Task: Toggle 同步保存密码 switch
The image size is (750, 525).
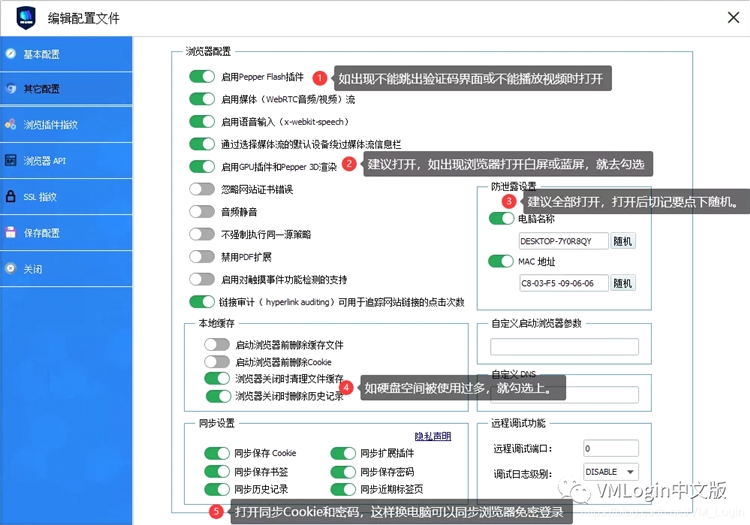Action: pyautogui.click(x=343, y=471)
